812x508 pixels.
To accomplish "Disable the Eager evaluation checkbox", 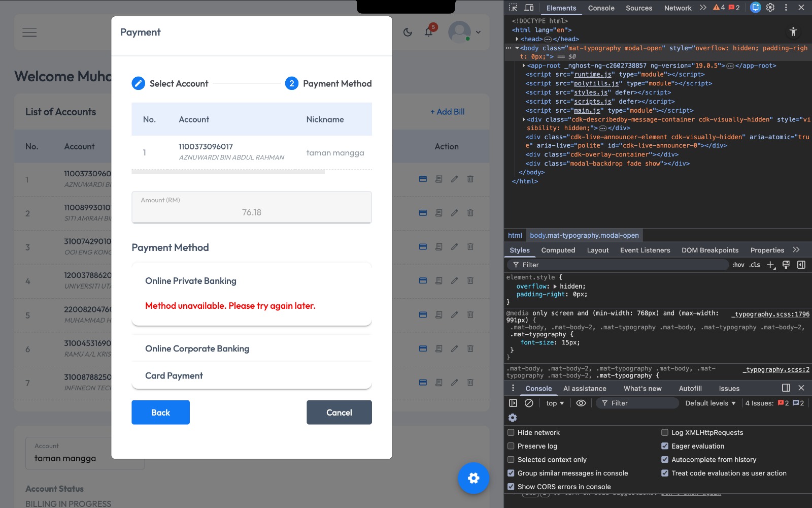I will [665, 446].
